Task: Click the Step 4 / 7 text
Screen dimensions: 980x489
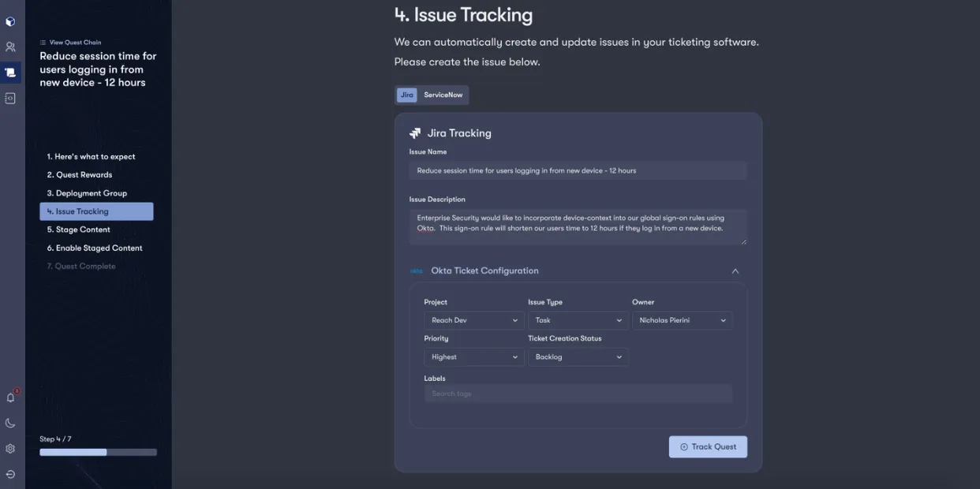Action: click(55, 439)
